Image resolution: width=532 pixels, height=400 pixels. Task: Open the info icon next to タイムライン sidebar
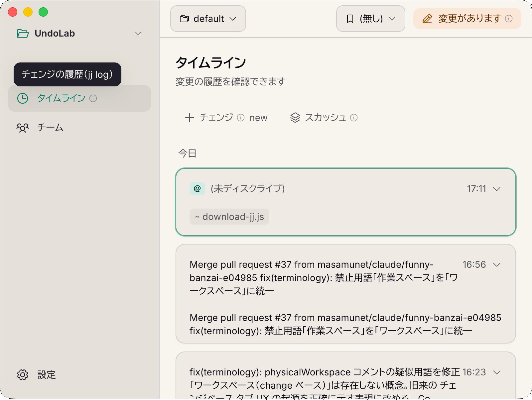click(x=93, y=98)
